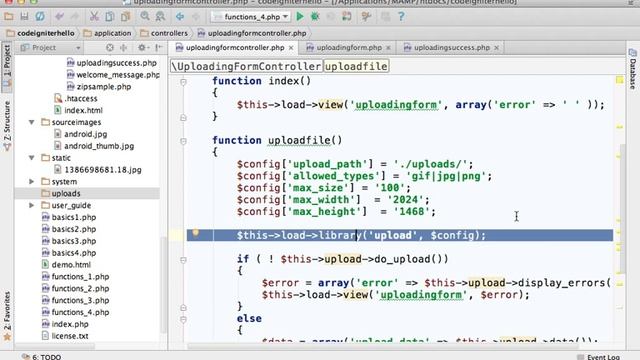Select 1386698681.18.jpg in project tree
The height and width of the screenshot is (360, 640).
103,169
